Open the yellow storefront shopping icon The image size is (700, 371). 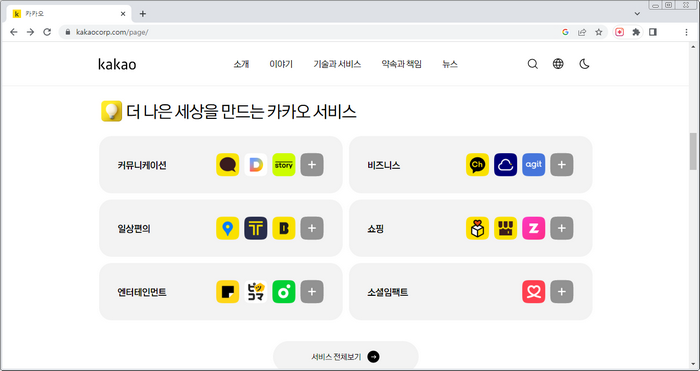tap(505, 228)
